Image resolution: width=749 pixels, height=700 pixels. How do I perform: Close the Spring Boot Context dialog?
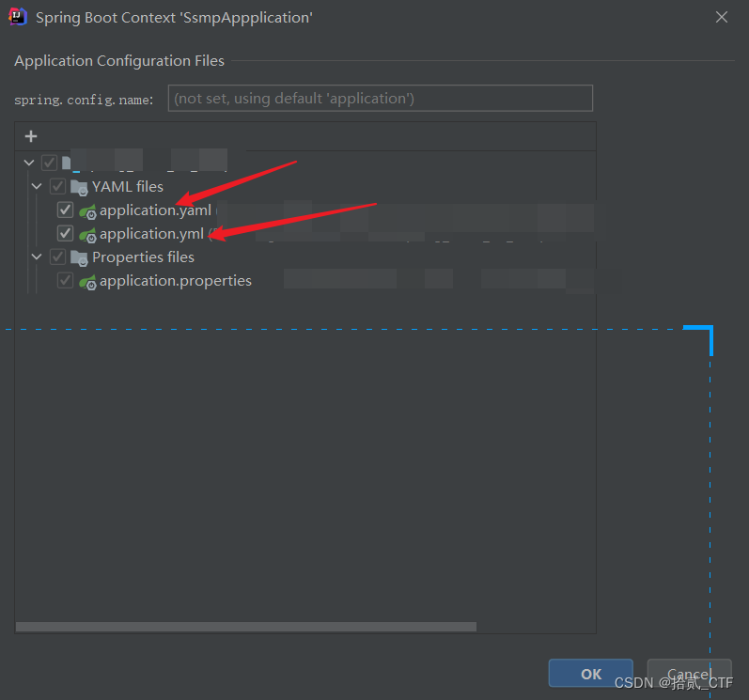pyautogui.click(x=722, y=17)
